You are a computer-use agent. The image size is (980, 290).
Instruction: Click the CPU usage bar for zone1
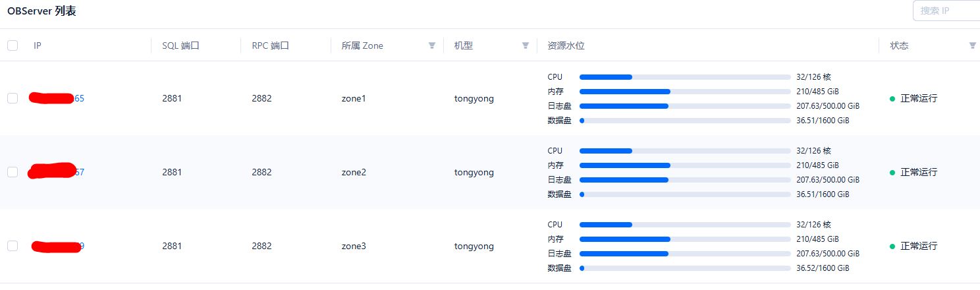685,77
